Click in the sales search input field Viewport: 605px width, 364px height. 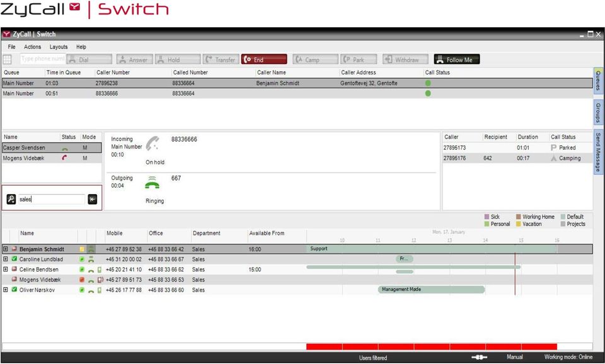coord(51,199)
